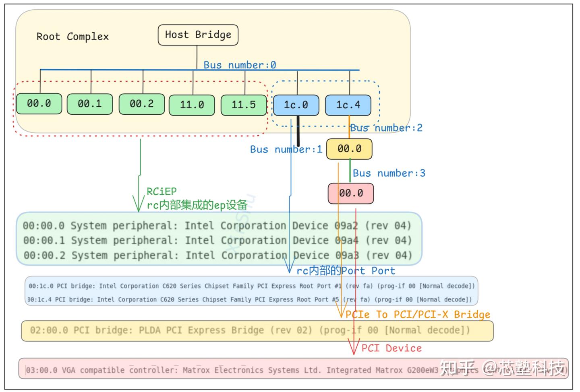Screen dimensions: 580x392
Task: Click blue root port node 1c.4
Action: point(348,105)
